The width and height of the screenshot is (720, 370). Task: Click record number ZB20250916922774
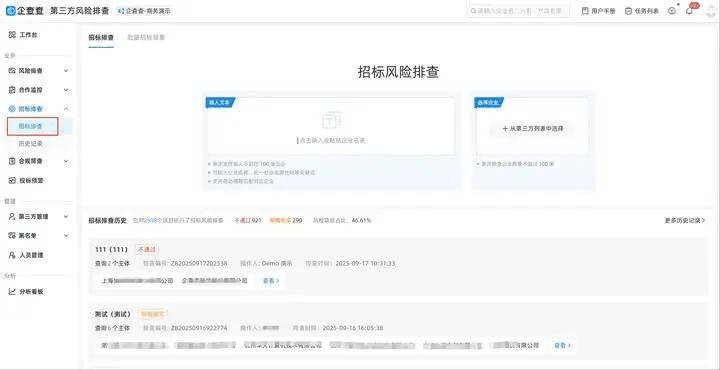coord(199,328)
